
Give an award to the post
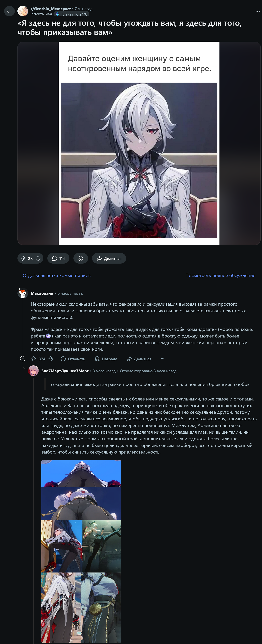pos(81,258)
